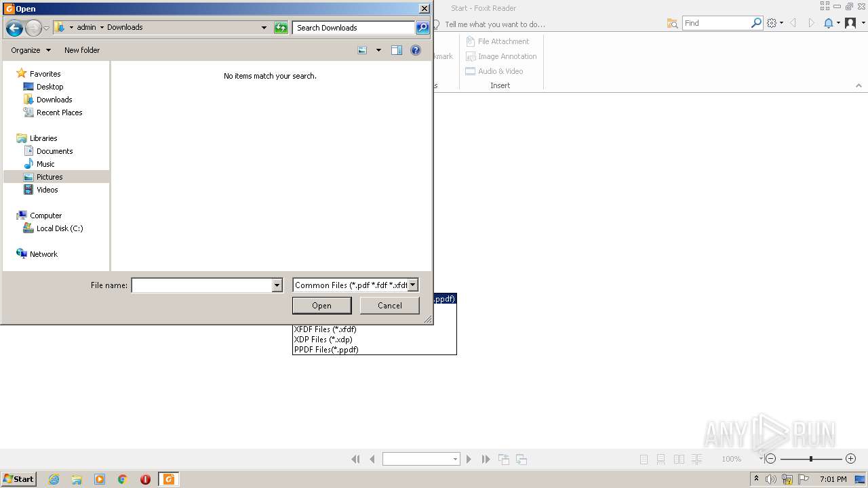Collapse the Foxit ribbon
The width and height of the screenshot is (868, 488).
click(x=859, y=86)
